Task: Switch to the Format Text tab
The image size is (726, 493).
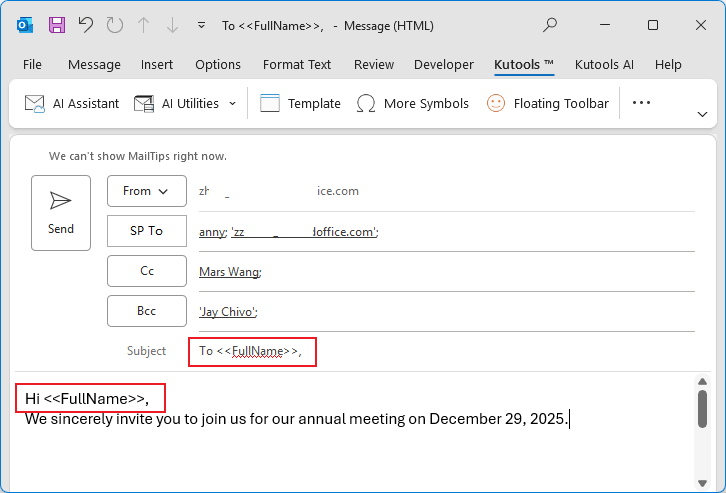Action: [x=296, y=64]
